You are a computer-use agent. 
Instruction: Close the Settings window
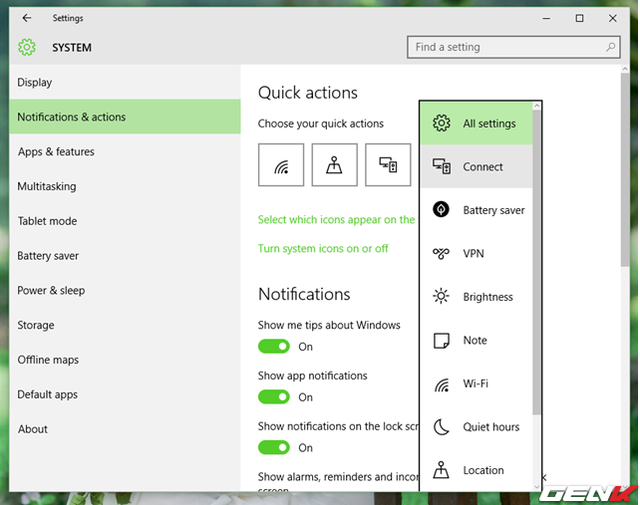tap(613, 18)
